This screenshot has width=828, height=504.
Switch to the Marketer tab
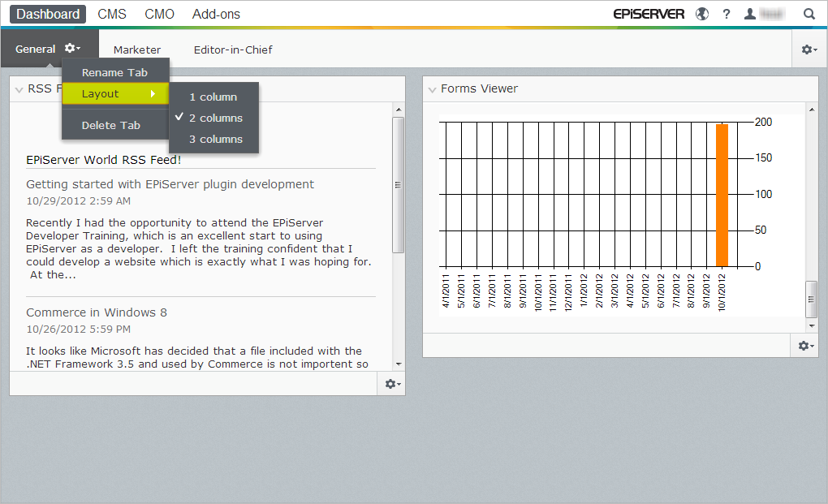click(x=137, y=50)
